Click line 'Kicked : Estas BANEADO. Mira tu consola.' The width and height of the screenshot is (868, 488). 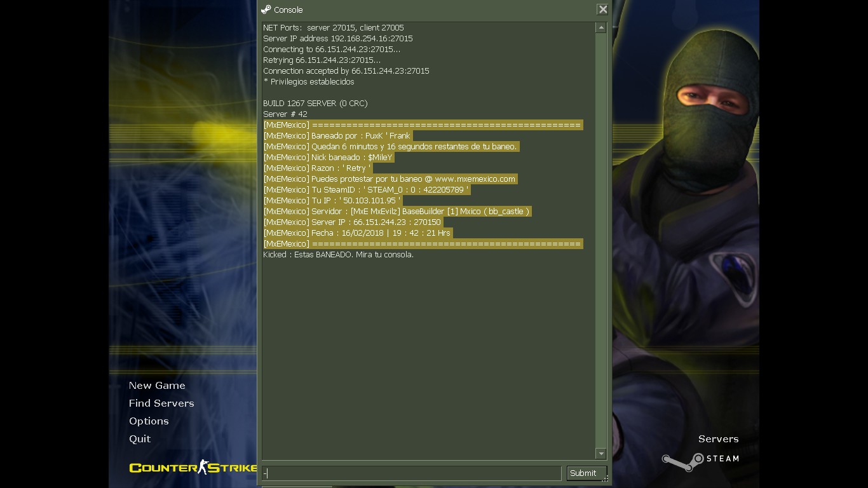click(x=338, y=255)
